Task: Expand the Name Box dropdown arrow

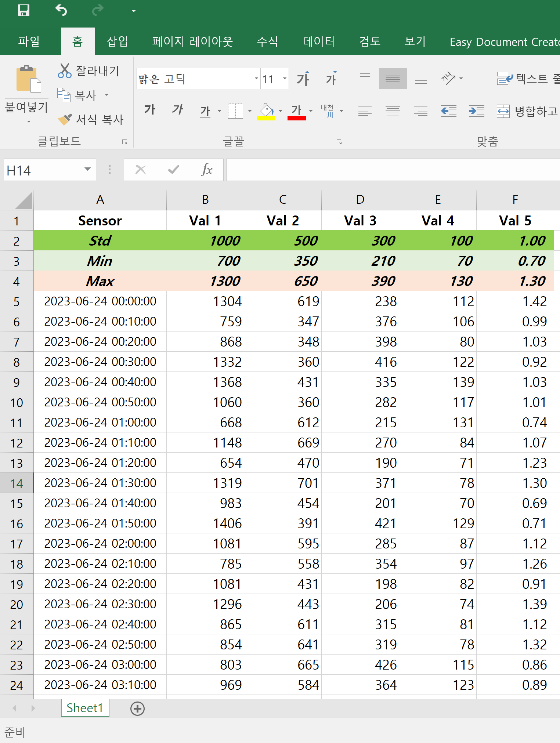Action: (x=87, y=169)
